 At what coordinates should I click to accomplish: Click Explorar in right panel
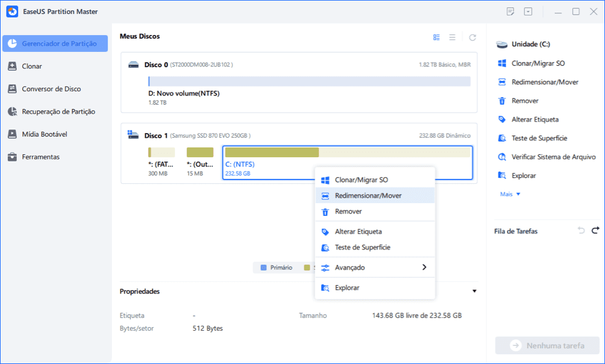523,175
